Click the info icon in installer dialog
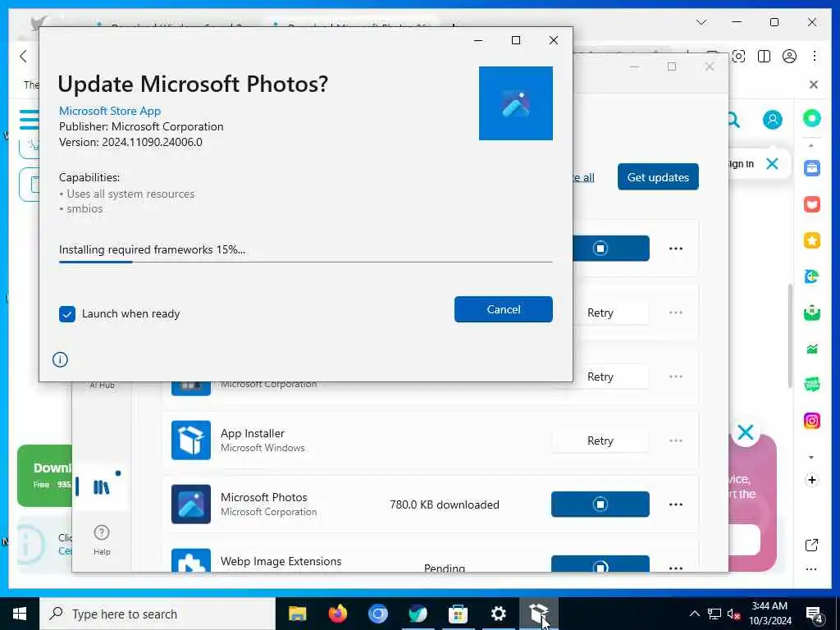Viewport: 840px width, 630px height. point(60,359)
